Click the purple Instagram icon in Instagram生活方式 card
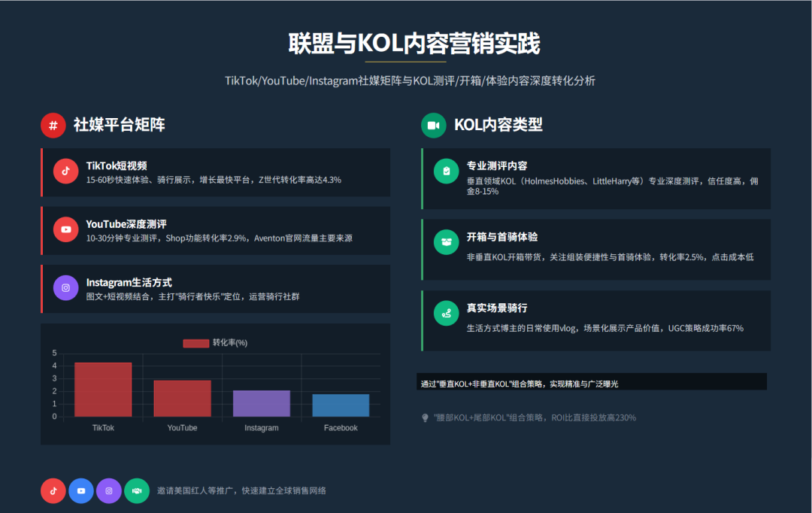The height and width of the screenshot is (513, 812). (65, 288)
